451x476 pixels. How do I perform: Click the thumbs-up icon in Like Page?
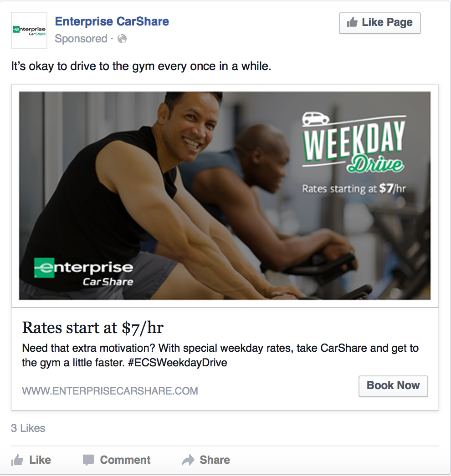(352, 22)
